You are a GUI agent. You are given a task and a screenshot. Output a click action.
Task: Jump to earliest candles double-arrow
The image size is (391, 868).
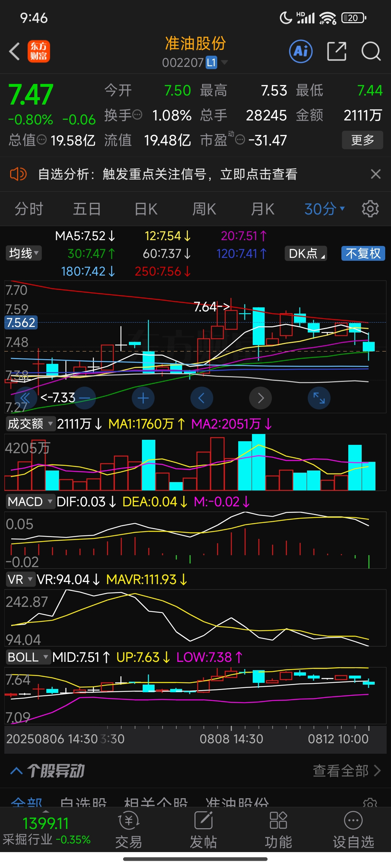point(25,398)
